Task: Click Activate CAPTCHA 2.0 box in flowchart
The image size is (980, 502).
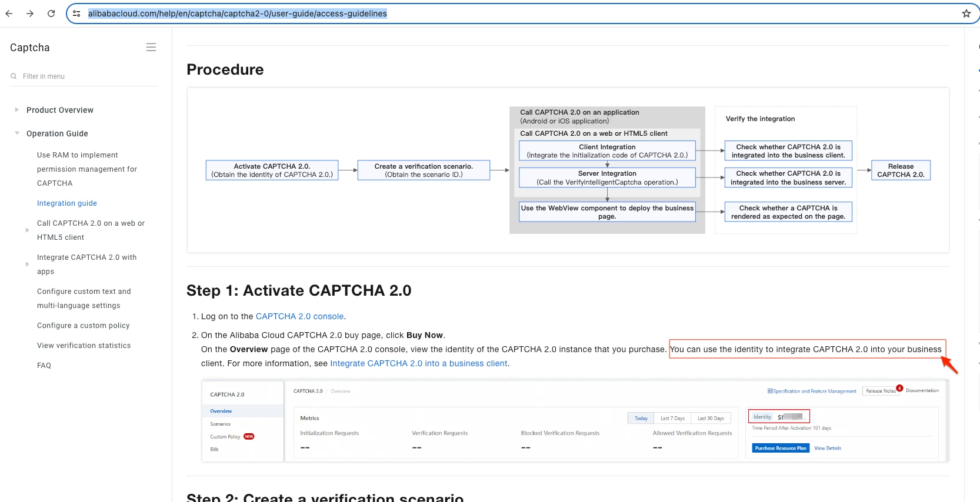Action: [272, 170]
